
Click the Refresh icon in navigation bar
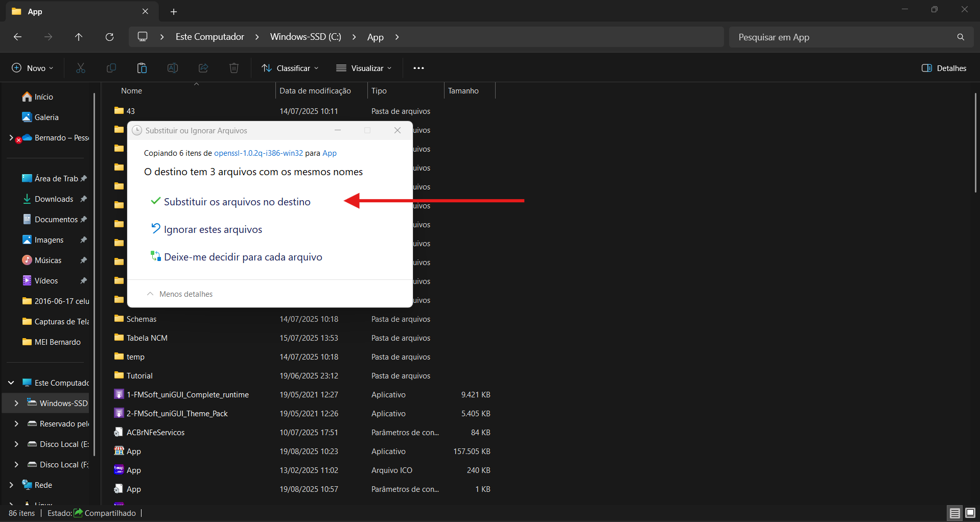point(109,37)
